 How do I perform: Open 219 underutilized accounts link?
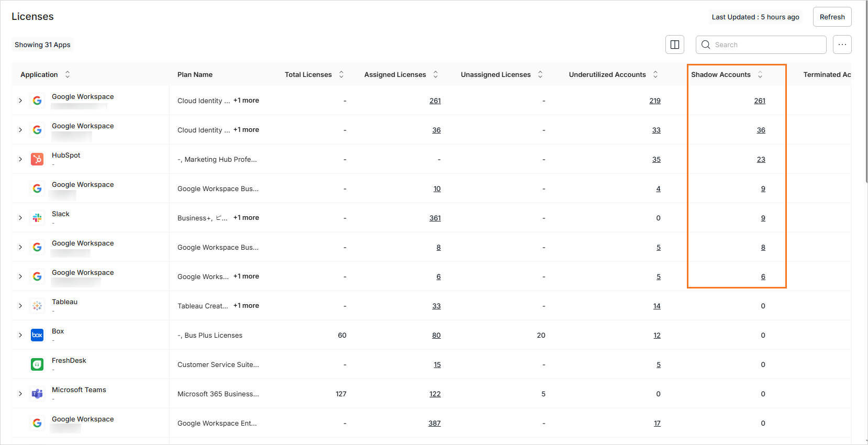[655, 101]
